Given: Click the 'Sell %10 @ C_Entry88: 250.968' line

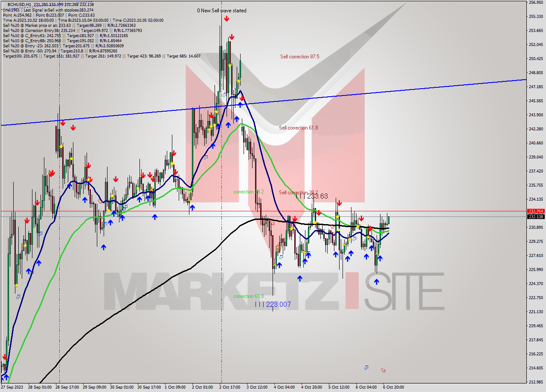Looking at the screenshot, I should tap(62, 40).
